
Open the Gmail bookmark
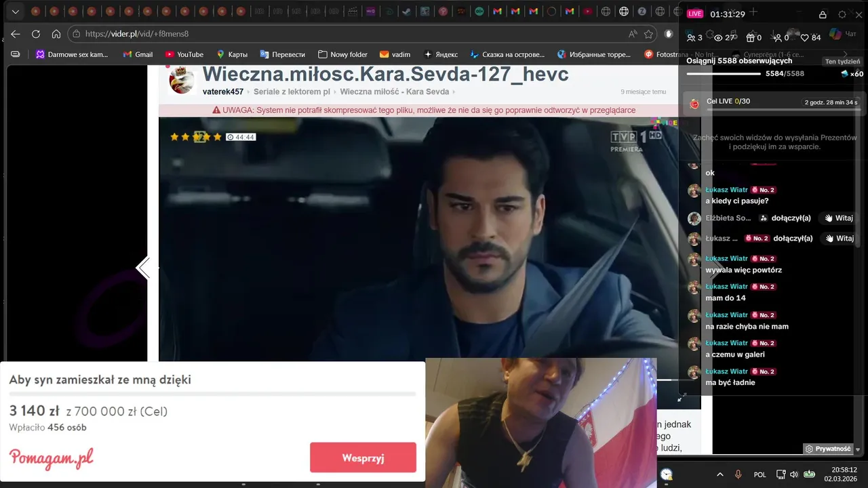click(x=138, y=54)
